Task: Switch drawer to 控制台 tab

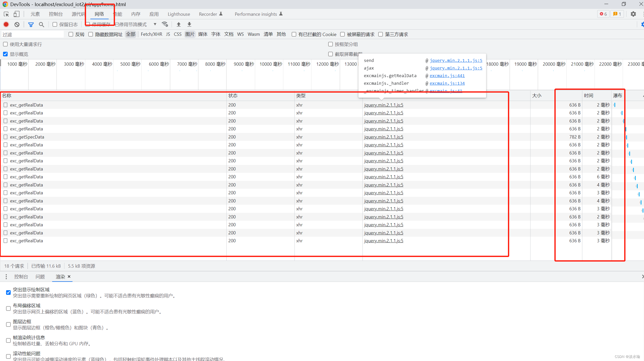Action: click(21, 277)
